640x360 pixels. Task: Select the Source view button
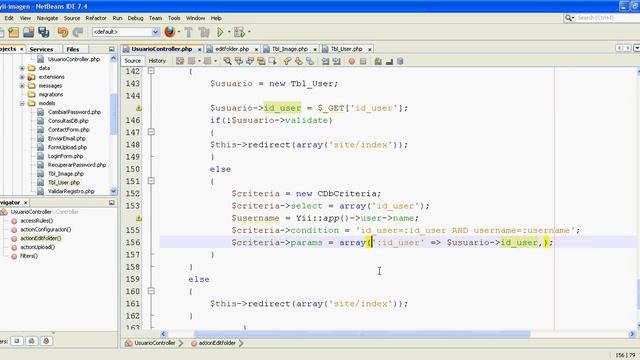click(133, 61)
